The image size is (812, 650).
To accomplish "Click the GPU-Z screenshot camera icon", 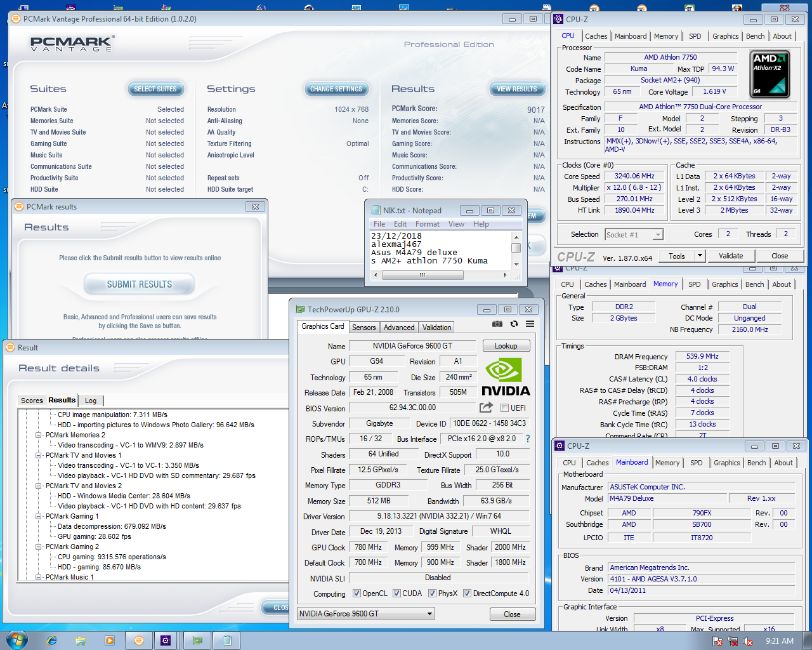I will (x=497, y=324).
